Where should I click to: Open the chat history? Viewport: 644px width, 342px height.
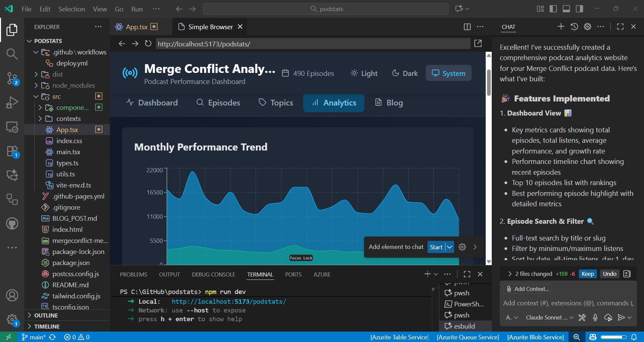click(x=575, y=27)
